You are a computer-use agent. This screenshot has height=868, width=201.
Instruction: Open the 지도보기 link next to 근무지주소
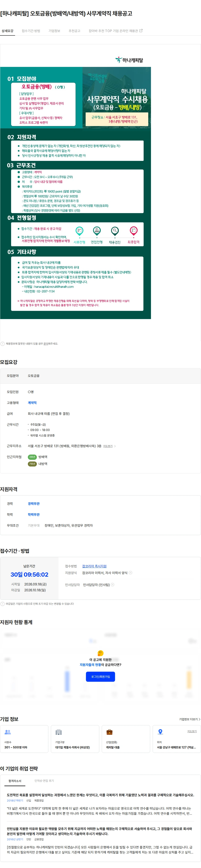coord(108,446)
